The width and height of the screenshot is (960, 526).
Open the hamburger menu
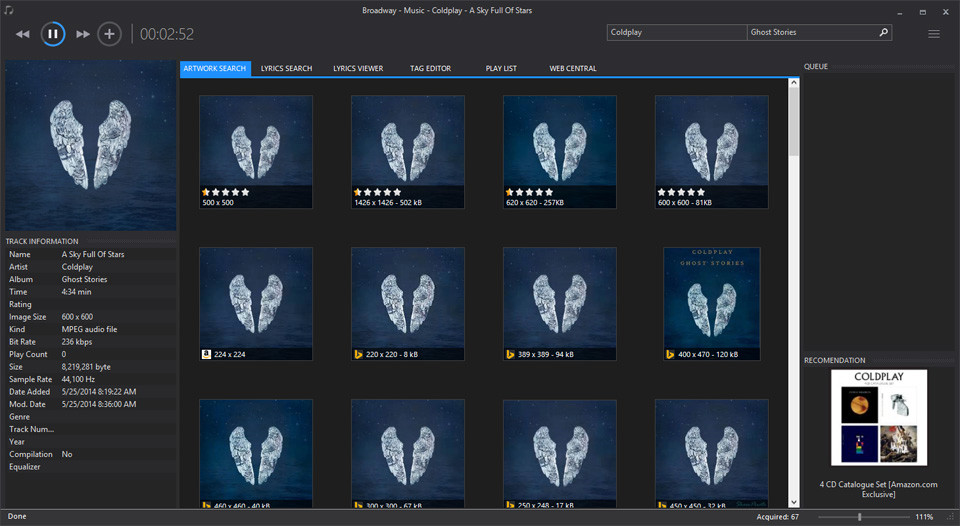coord(934,34)
